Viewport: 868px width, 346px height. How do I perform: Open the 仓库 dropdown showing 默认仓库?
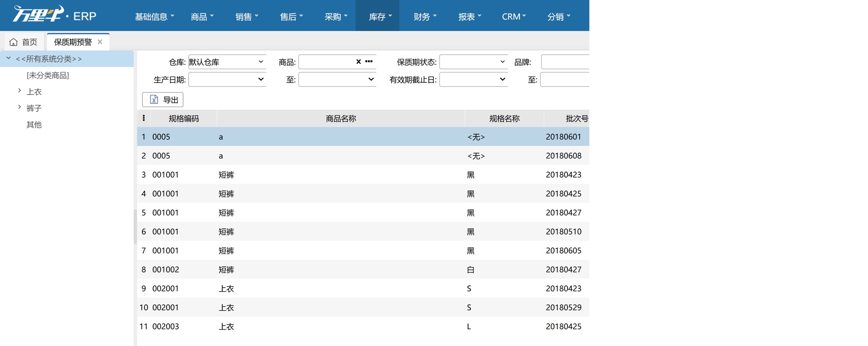pos(227,62)
